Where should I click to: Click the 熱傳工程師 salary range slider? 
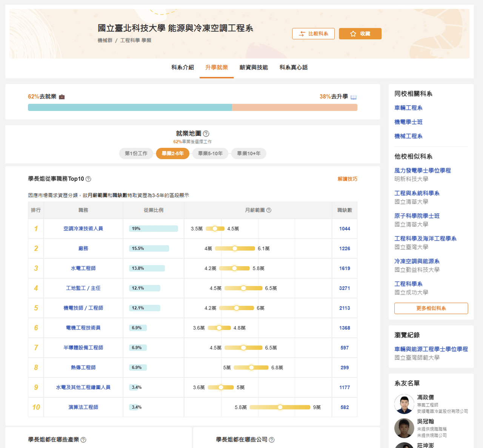(251, 368)
